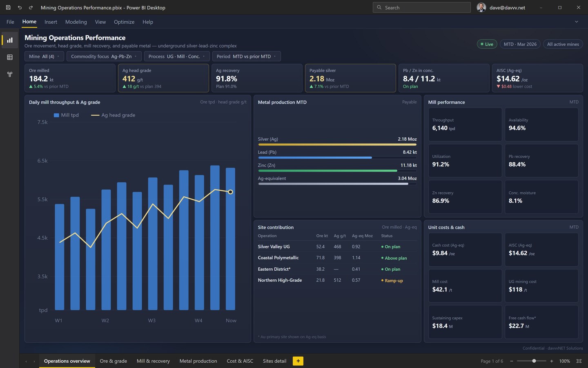
Task: Switch to Sites detail page tab
Action: 274,361
